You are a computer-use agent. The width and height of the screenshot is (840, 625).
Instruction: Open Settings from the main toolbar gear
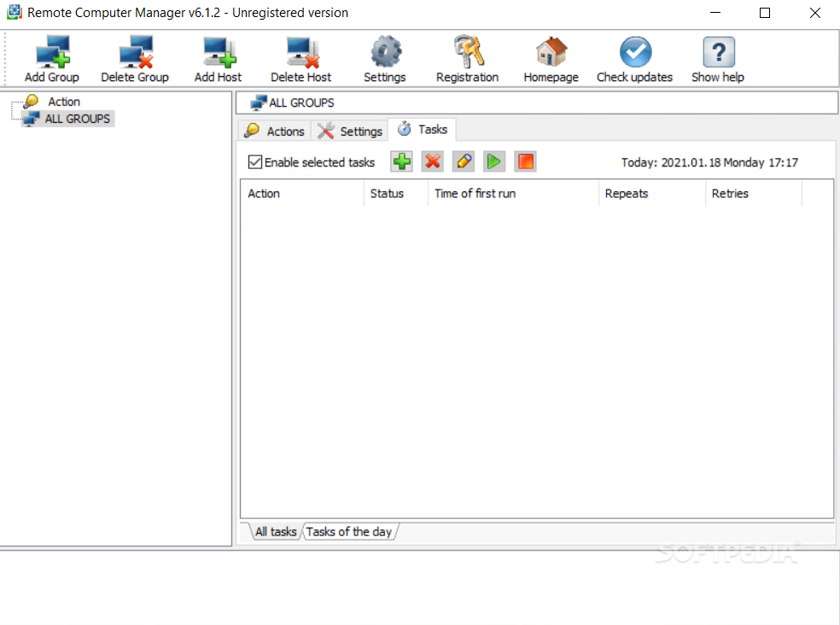point(385,59)
